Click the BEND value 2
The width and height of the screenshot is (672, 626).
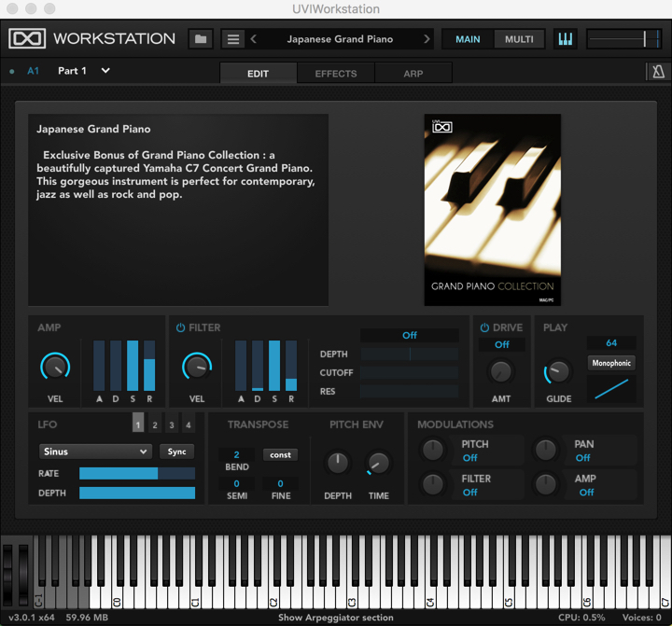pos(236,454)
